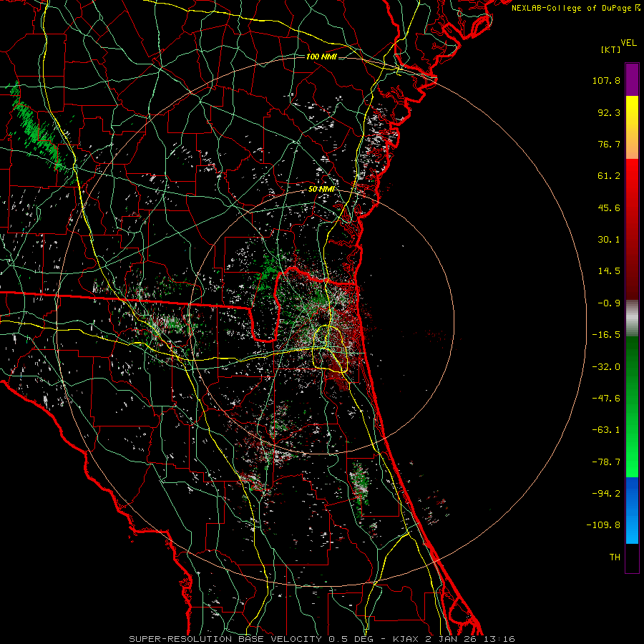Viewport: 644px width, 644px height.
Task: Click the 14.5 velocity scale value
Action: pyautogui.click(x=609, y=271)
